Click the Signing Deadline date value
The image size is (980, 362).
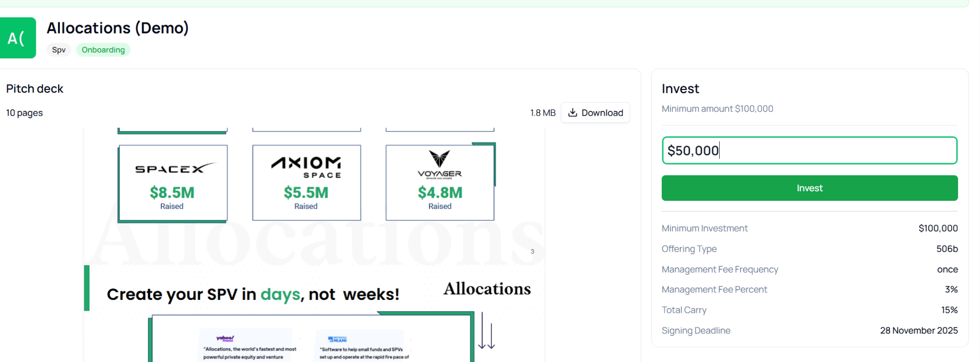918,330
